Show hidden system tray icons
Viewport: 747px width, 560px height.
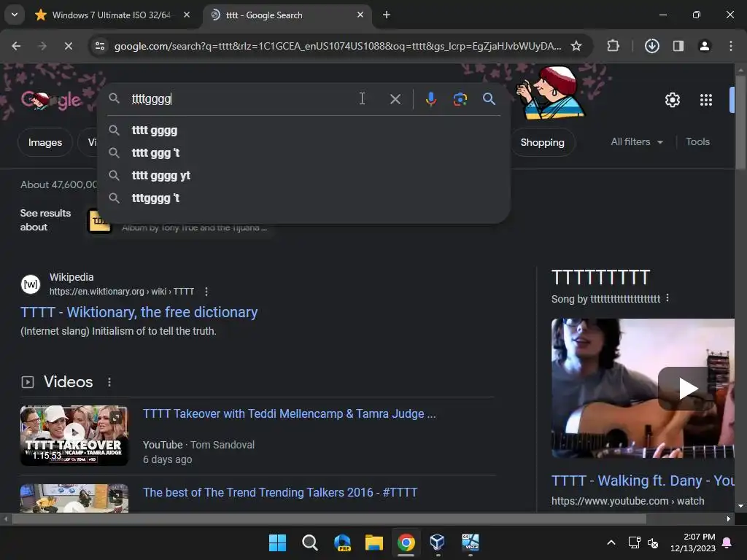click(x=611, y=542)
